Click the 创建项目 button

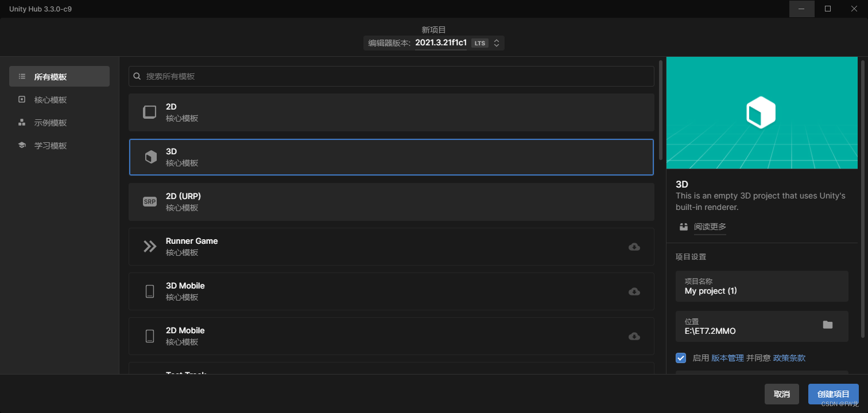(x=833, y=394)
